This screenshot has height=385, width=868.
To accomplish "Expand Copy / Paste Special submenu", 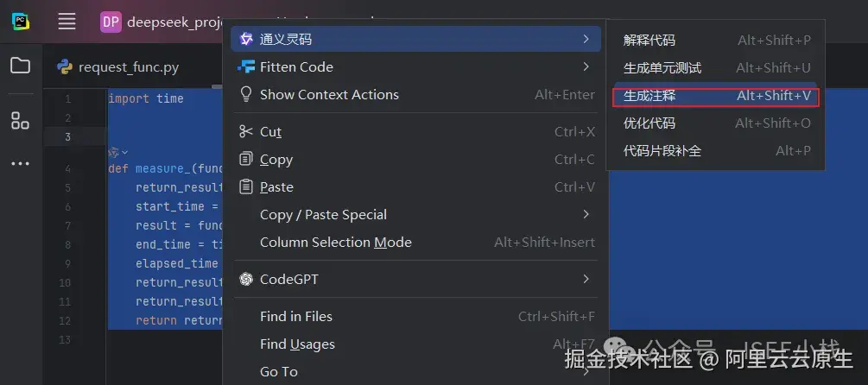I will click(586, 214).
